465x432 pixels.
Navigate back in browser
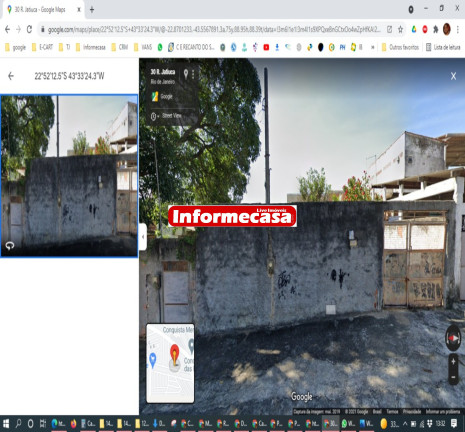pos(7,29)
